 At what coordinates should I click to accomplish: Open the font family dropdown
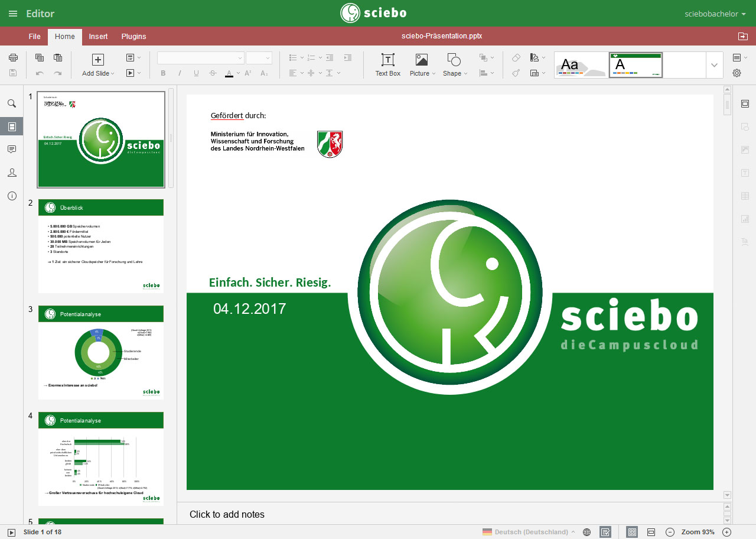point(200,57)
